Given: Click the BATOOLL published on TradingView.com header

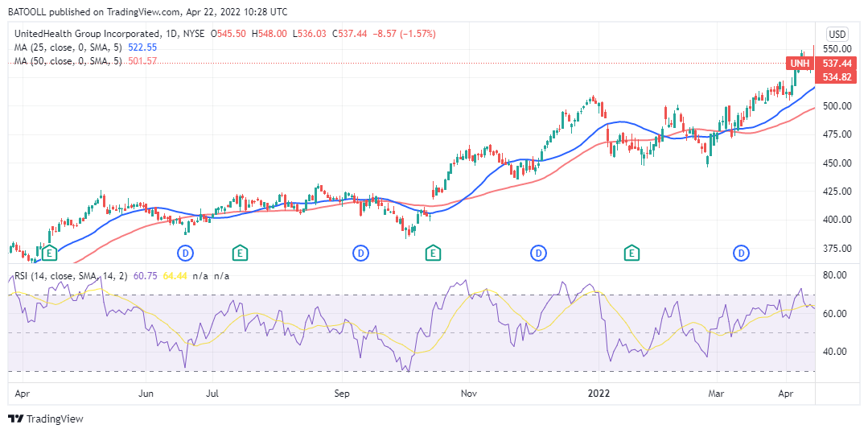Looking at the screenshot, I should click(x=147, y=11).
